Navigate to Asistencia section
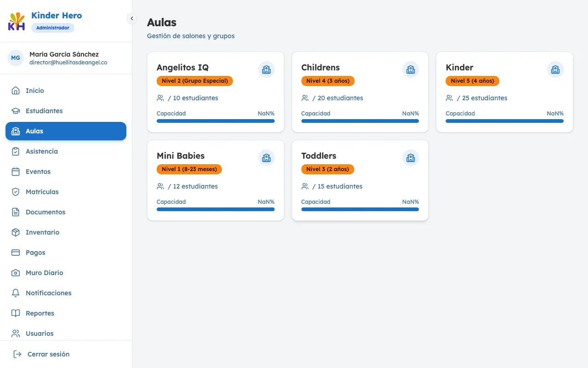The height and width of the screenshot is (368, 588). point(42,151)
